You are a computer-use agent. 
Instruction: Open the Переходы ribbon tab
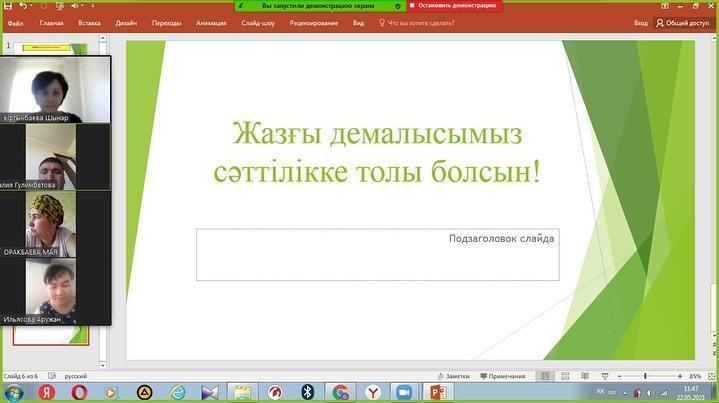pos(166,23)
